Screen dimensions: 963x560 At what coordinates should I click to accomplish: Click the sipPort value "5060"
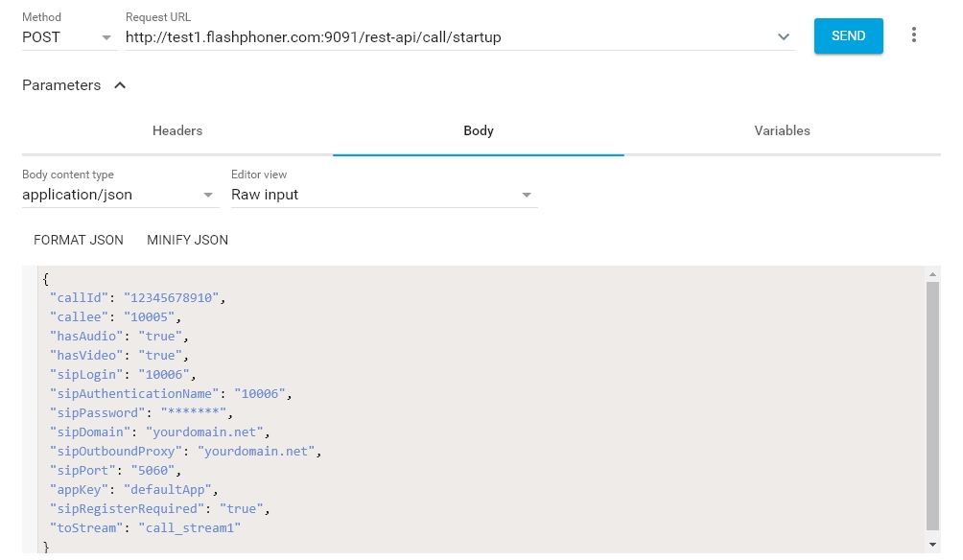pos(158,470)
